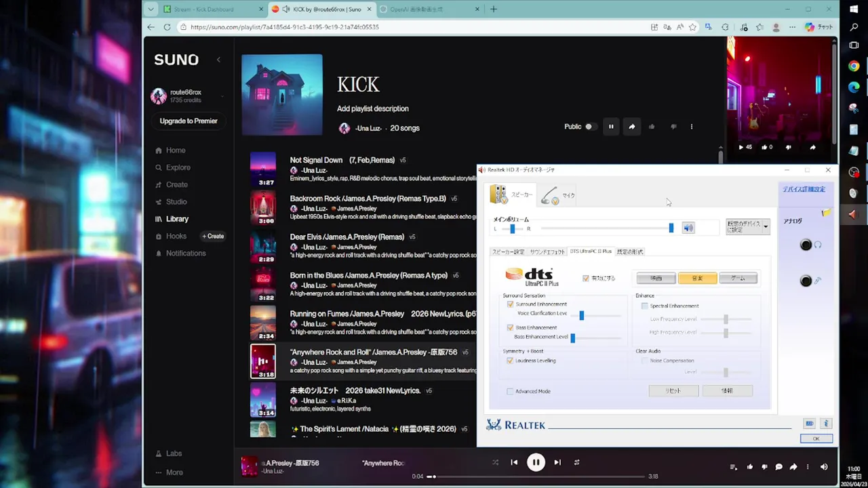This screenshot has height=488, width=868.
Task: Click Voice Clarification Level slider handle
Action: click(x=582, y=316)
